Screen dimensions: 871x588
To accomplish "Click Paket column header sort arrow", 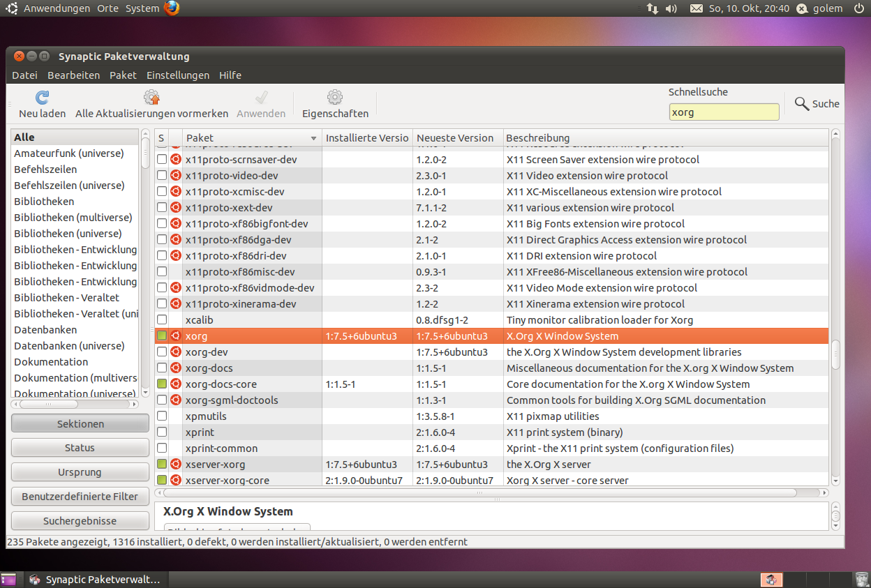I will 313,138.
